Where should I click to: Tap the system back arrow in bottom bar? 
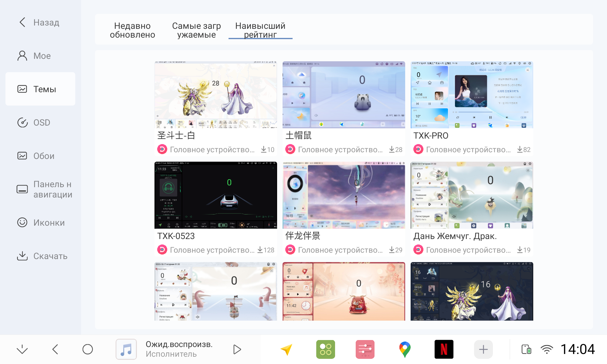point(55,349)
